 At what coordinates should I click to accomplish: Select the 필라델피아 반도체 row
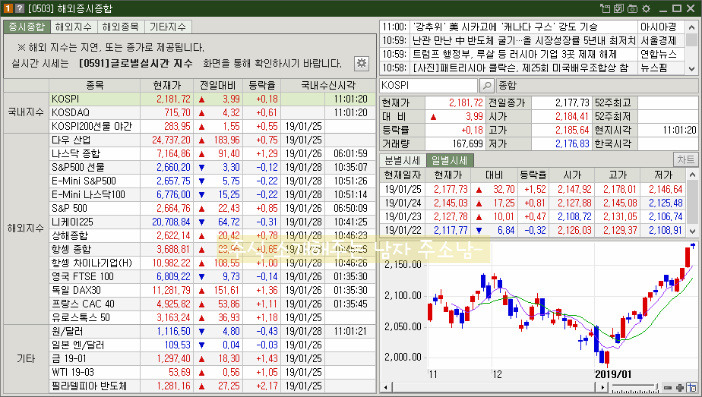212,386
